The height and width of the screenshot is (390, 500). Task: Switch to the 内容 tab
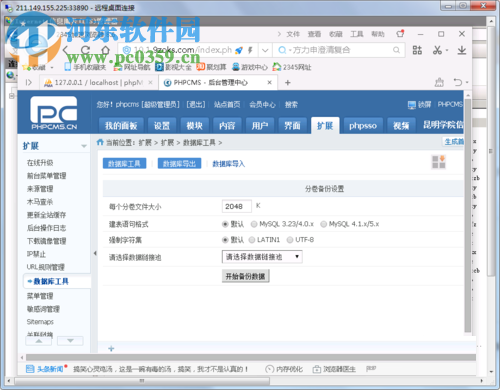pos(227,126)
